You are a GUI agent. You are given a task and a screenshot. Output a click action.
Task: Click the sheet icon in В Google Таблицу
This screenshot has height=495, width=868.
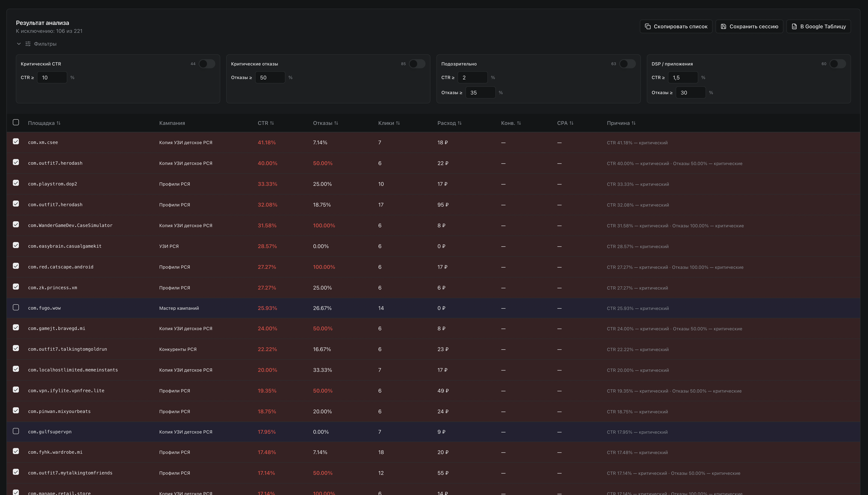[x=794, y=27]
